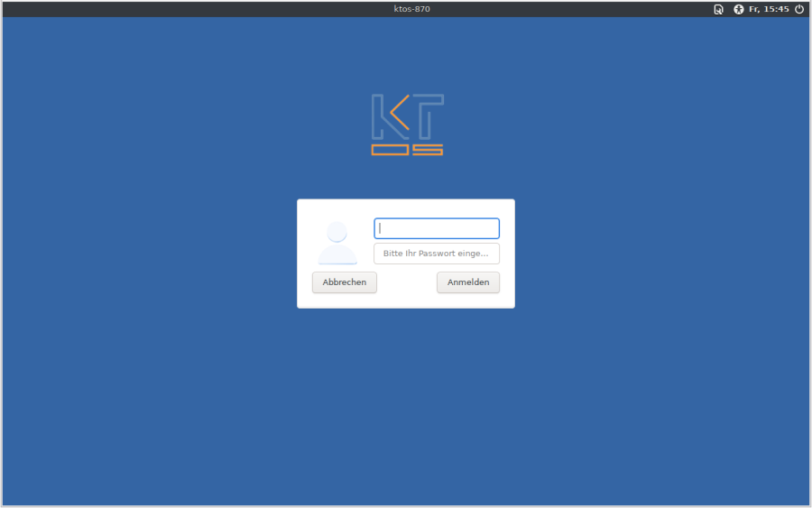This screenshot has width=812, height=508.
Task: Click the power icon in top panel
Action: click(798, 9)
